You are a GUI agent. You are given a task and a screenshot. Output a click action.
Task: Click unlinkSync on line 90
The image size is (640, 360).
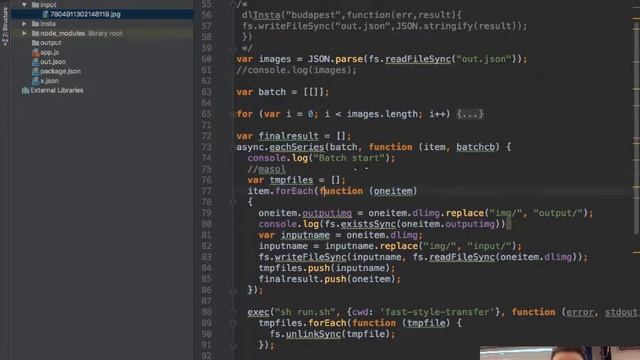coord(313,334)
